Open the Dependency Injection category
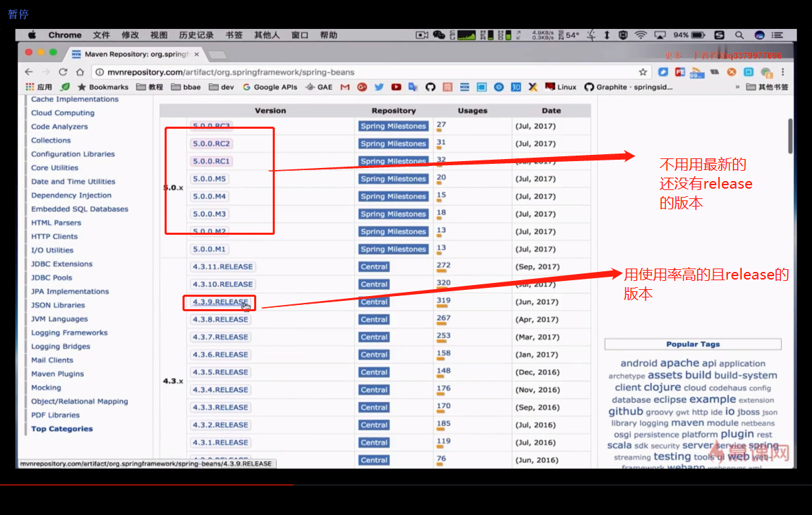Viewport: 812px width, 515px height. pos(71,195)
